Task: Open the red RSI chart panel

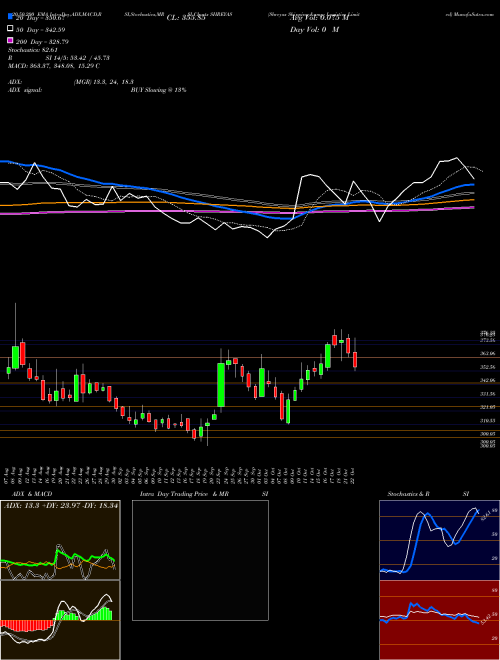Action: pyautogui.click(x=439, y=620)
